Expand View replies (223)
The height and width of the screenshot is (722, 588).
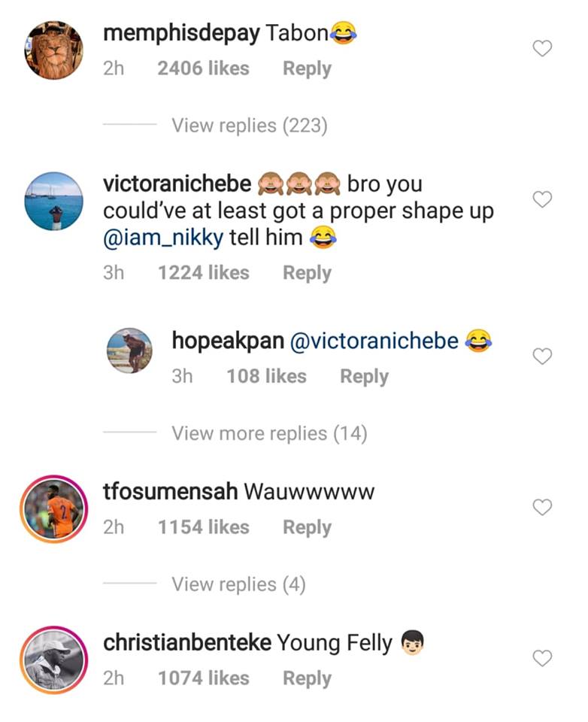click(x=249, y=126)
